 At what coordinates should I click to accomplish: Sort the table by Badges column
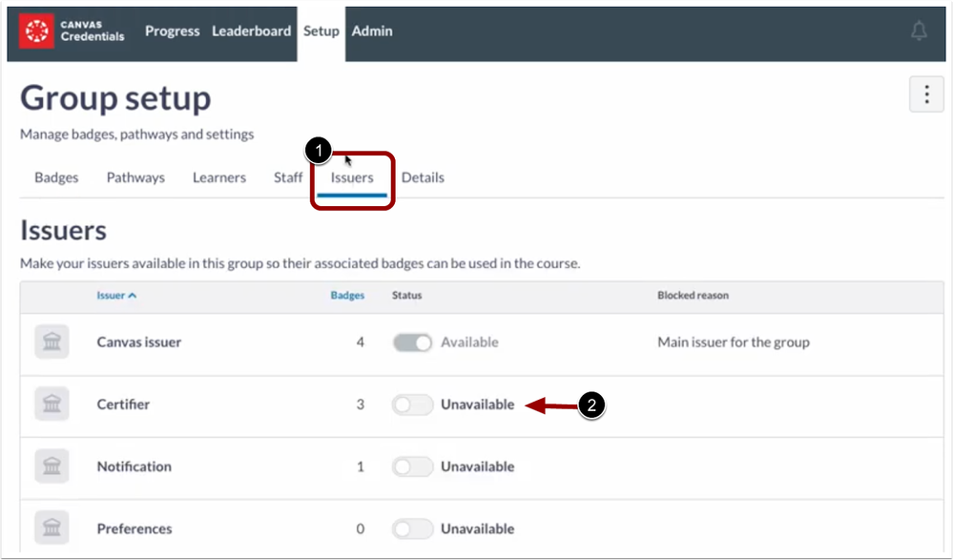coord(347,296)
